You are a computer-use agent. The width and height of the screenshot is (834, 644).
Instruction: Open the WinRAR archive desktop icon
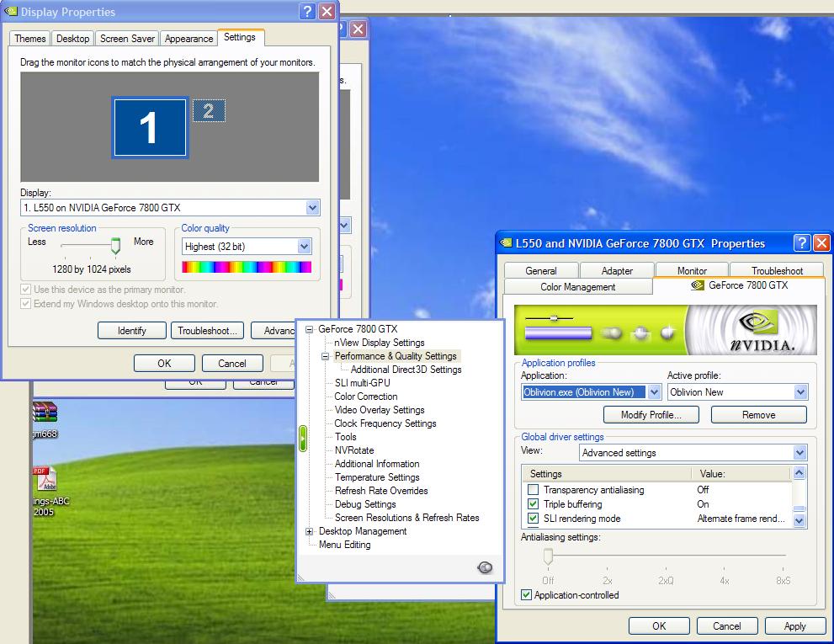pos(45,413)
